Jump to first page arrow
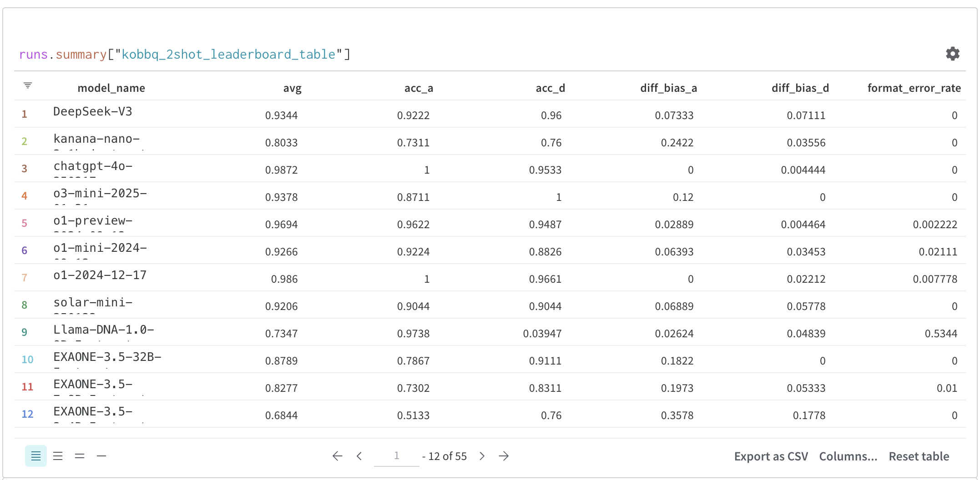 click(337, 456)
